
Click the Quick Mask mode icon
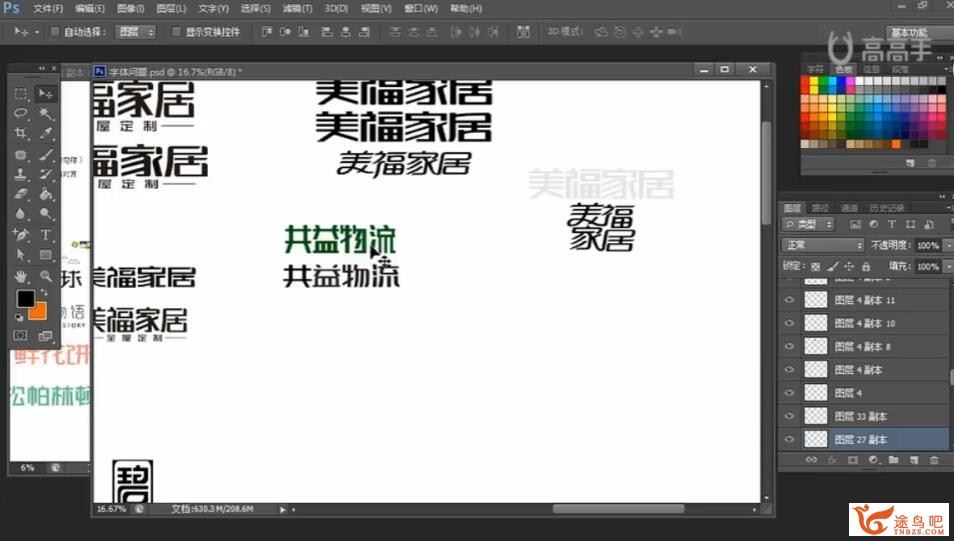[21, 335]
